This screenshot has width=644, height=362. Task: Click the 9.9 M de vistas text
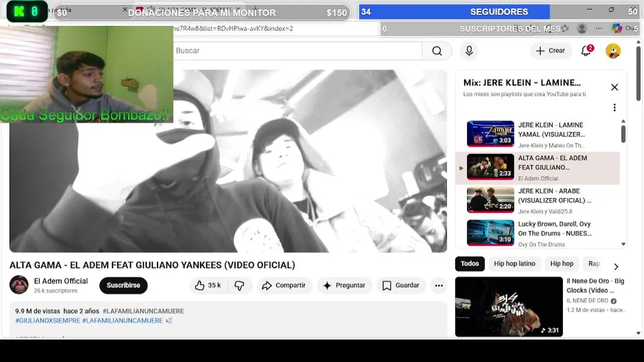pyautogui.click(x=37, y=311)
